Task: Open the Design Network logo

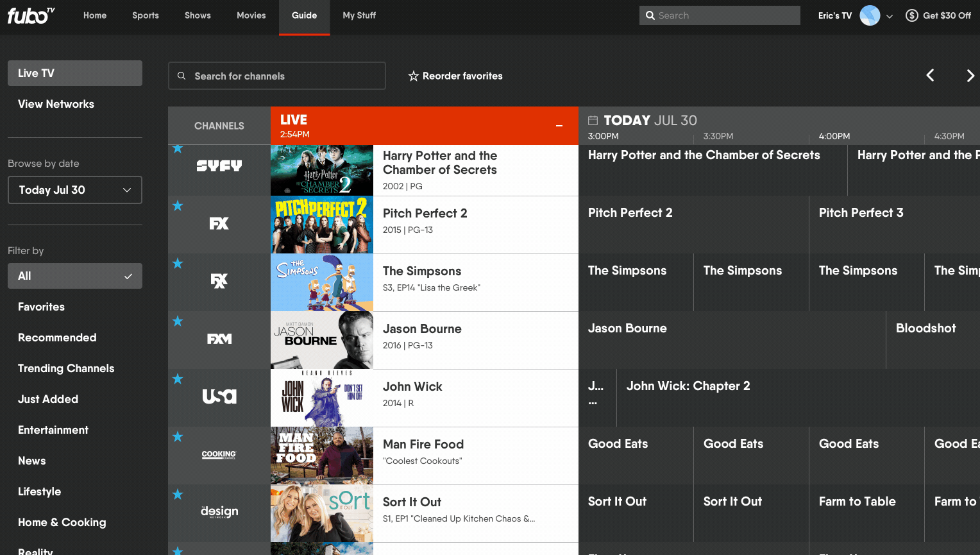Action: [x=219, y=511]
